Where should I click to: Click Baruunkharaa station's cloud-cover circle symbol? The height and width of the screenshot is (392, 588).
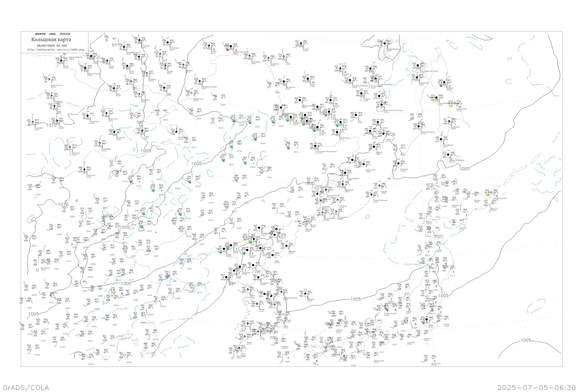[49, 80]
